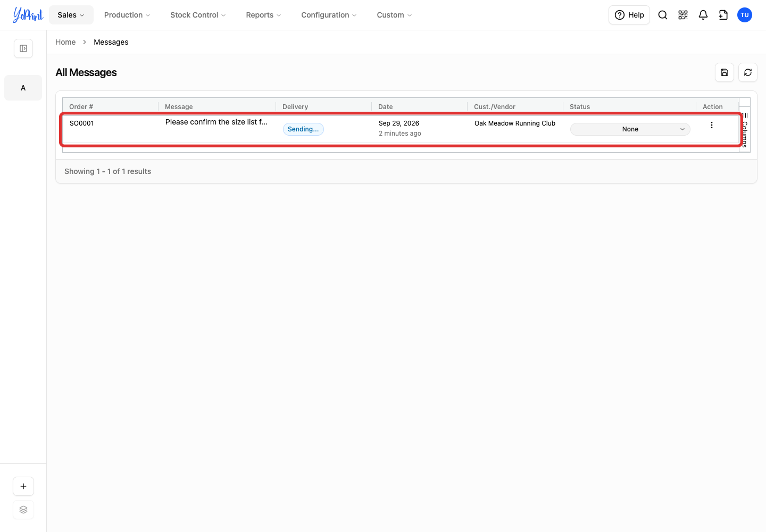Image resolution: width=766 pixels, height=532 pixels.
Task: Click the 'All Messages' heading
Action: click(x=86, y=72)
